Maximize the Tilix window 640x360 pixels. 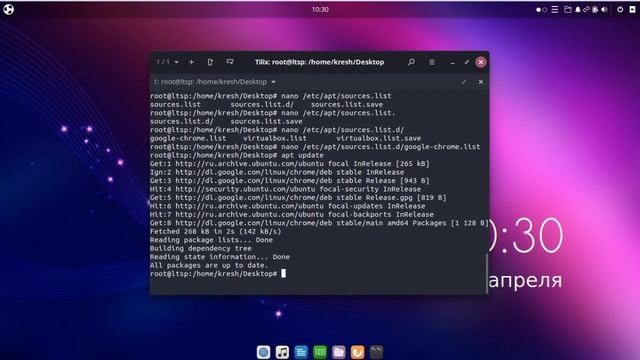[467, 62]
